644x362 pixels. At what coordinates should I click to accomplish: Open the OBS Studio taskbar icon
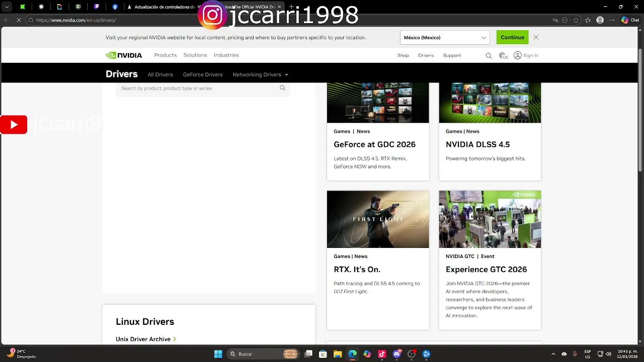point(412,354)
